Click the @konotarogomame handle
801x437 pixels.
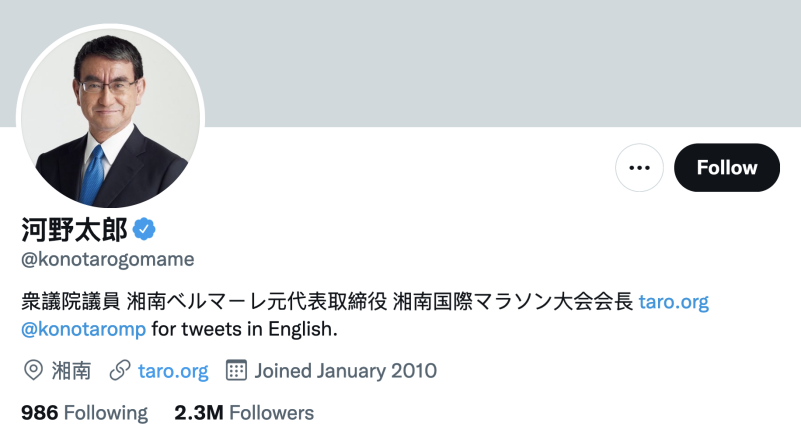point(107,259)
